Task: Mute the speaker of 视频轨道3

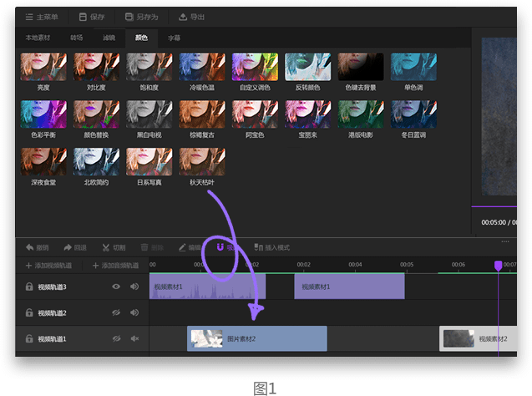Action: (x=134, y=287)
